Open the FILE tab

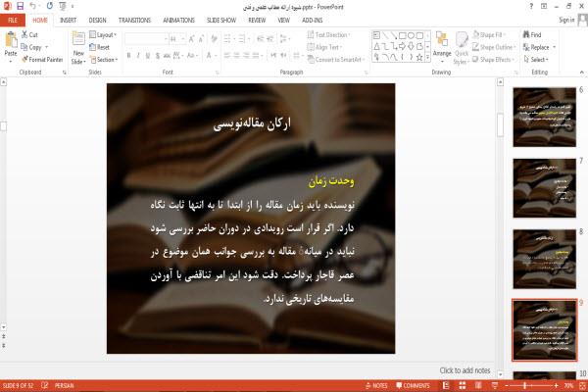(13, 21)
